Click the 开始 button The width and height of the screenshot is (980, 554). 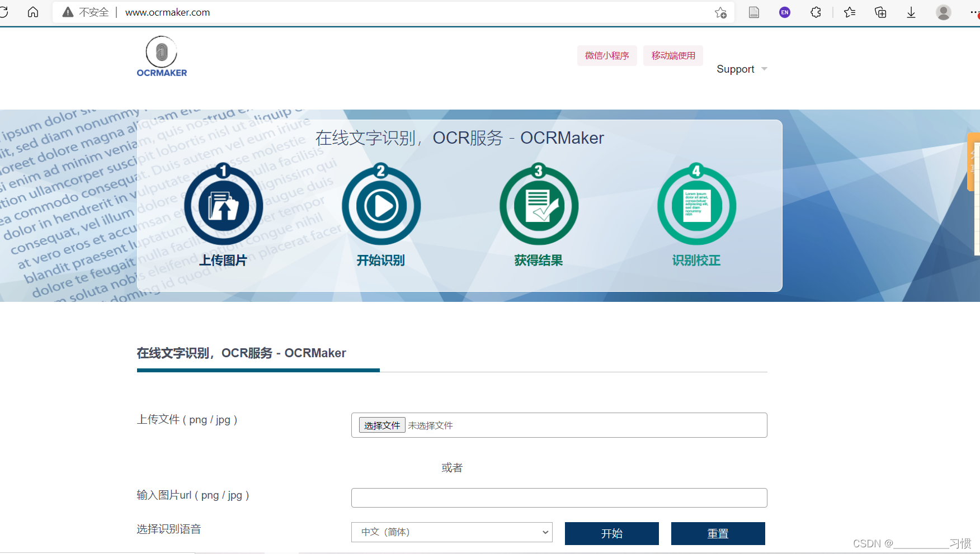[612, 533]
